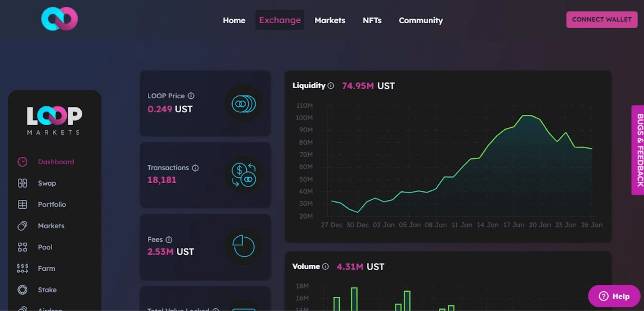
Task: Click the 74.95M UST liquidity value
Action: (368, 86)
